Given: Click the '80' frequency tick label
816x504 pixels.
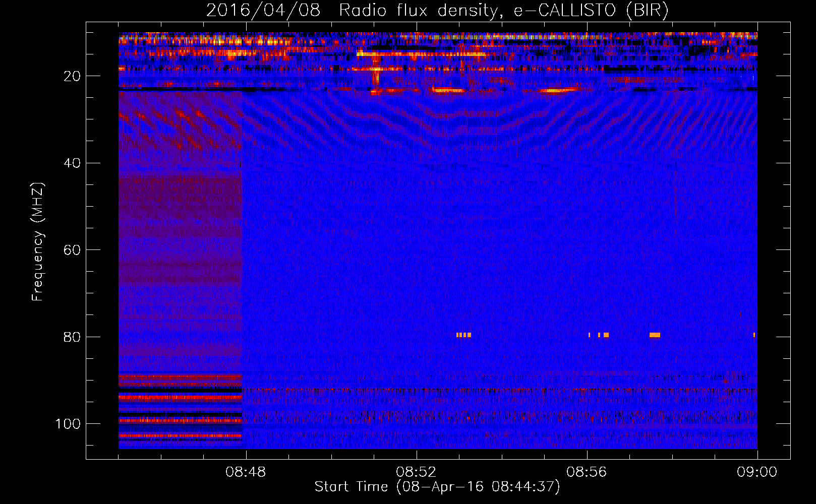Looking at the screenshot, I should click(x=72, y=337).
